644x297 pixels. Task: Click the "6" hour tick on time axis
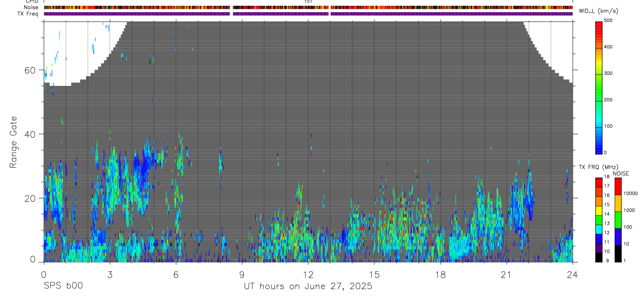(176, 274)
